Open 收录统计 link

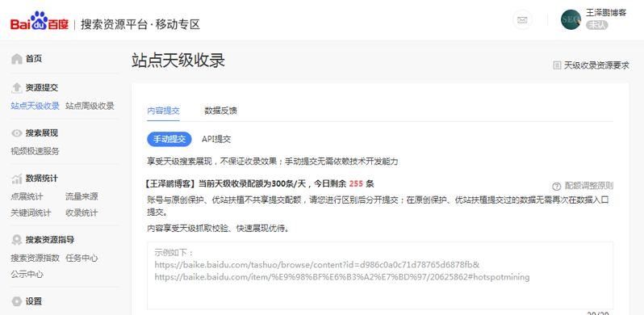(x=82, y=213)
